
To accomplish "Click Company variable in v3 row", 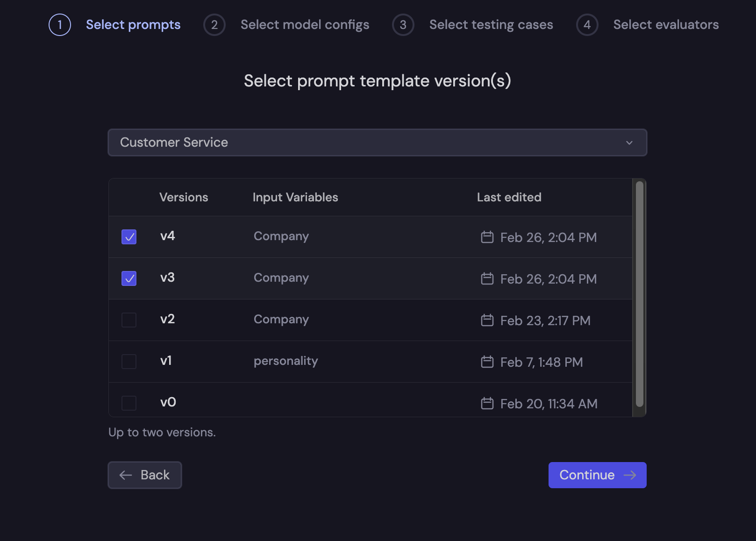I will [281, 278].
